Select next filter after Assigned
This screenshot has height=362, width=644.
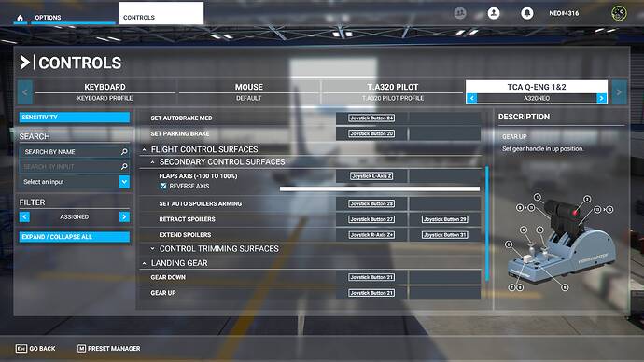(124, 216)
